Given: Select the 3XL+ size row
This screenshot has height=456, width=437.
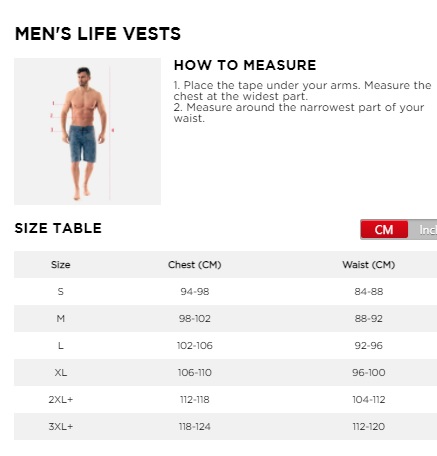Looking at the screenshot, I should coord(225,427).
